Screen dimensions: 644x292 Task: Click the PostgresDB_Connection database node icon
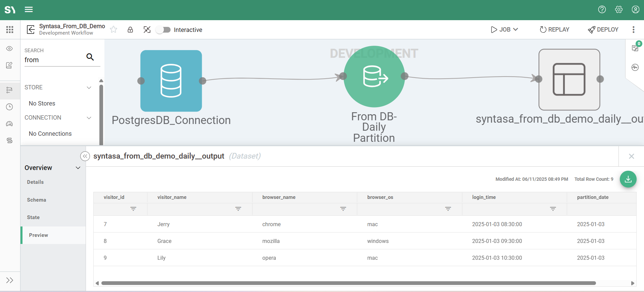click(171, 81)
